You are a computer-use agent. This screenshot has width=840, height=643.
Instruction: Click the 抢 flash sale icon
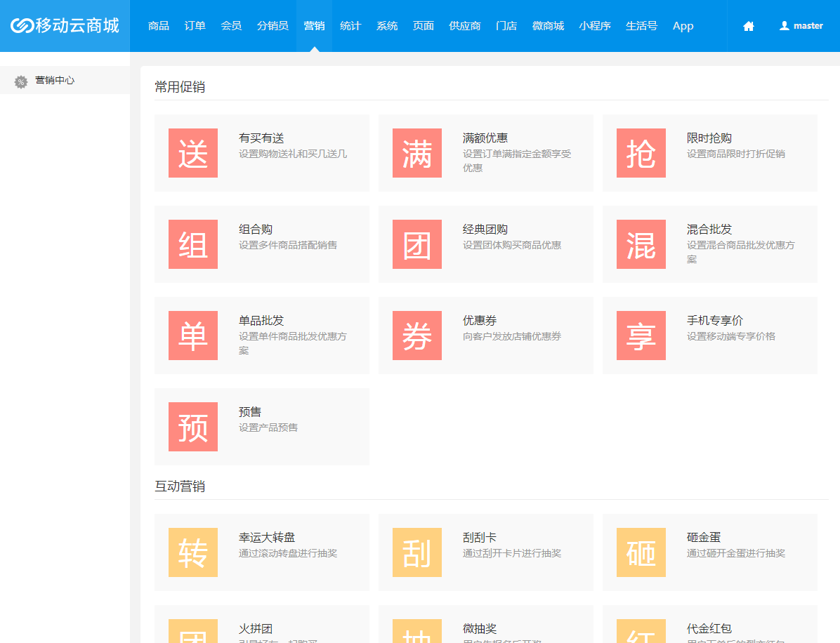(x=641, y=153)
